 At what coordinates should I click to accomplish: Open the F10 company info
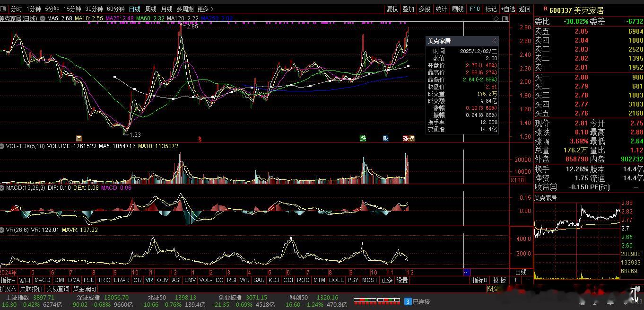(474, 9)
